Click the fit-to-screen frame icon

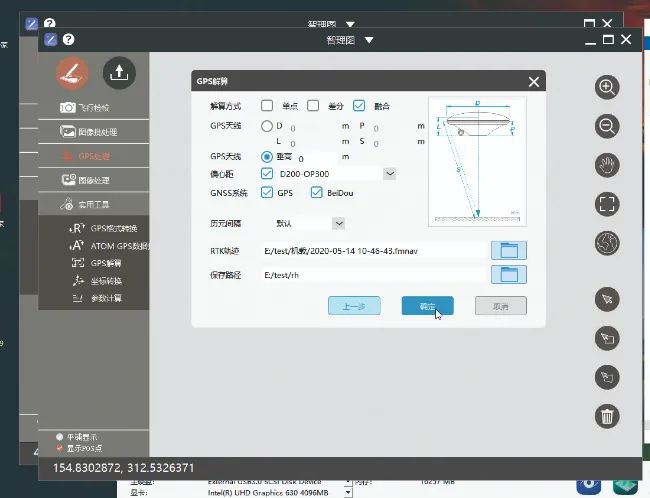pos(607,204)
